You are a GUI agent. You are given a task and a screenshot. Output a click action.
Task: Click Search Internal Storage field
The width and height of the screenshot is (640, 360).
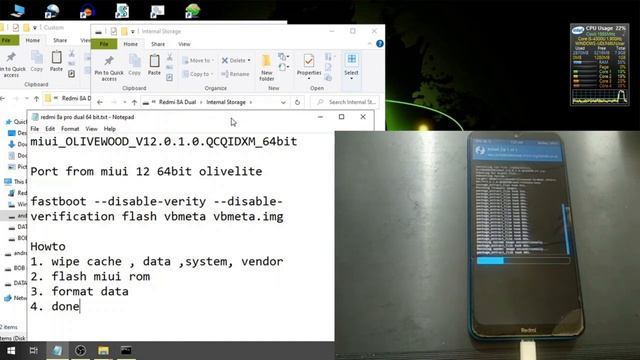346,102
